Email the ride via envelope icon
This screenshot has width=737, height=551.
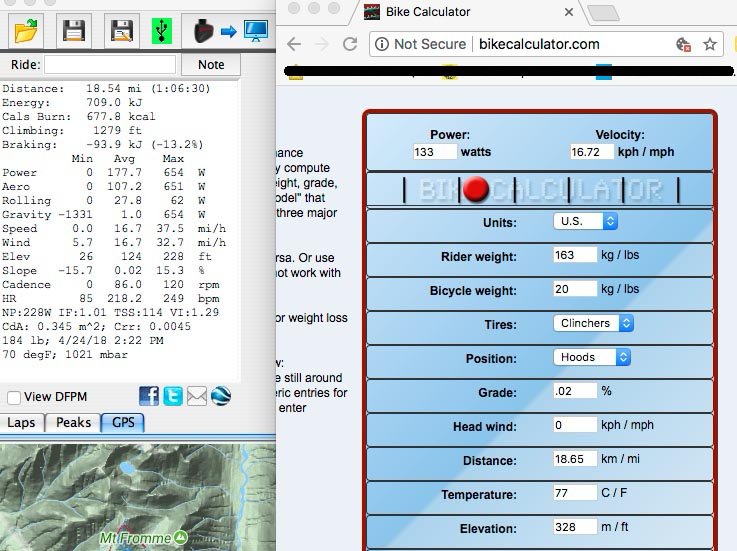(196, 396)
